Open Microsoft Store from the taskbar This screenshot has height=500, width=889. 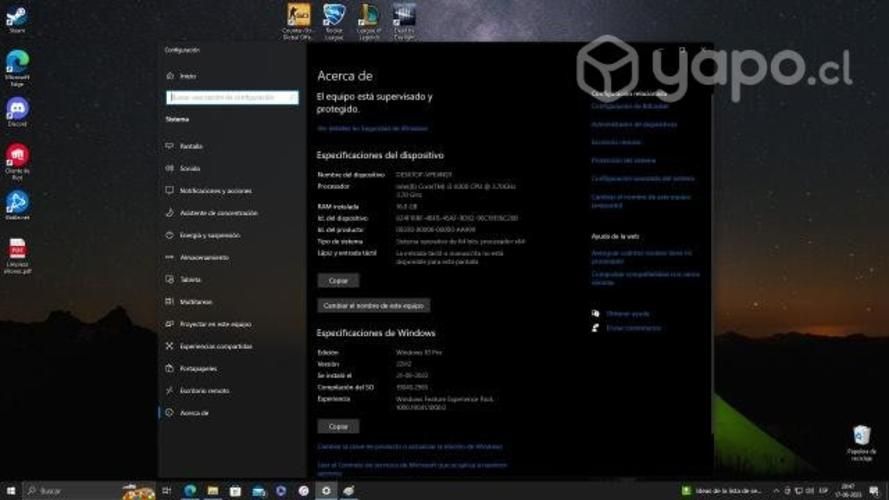point(235,490)
